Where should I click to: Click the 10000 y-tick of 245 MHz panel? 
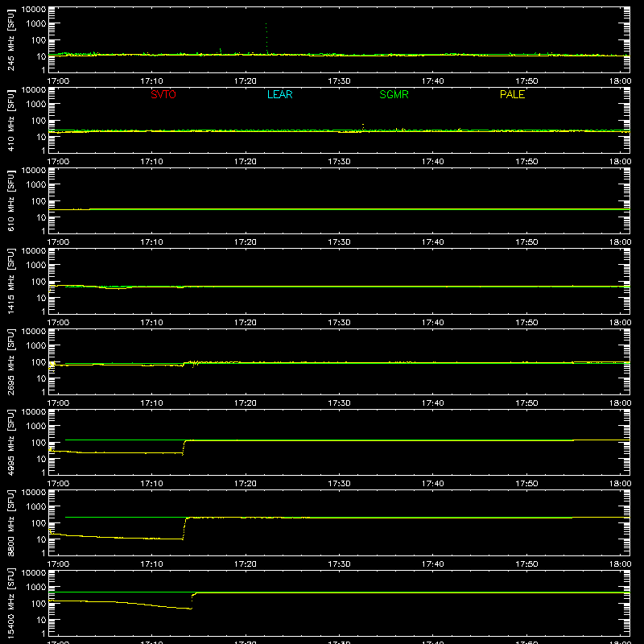click(34, 10)
